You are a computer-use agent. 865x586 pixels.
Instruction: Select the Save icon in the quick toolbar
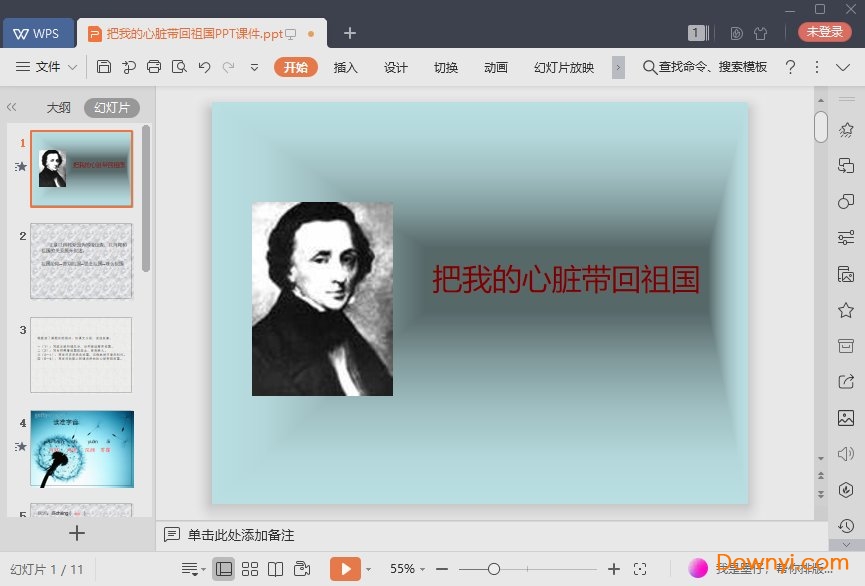105,67
